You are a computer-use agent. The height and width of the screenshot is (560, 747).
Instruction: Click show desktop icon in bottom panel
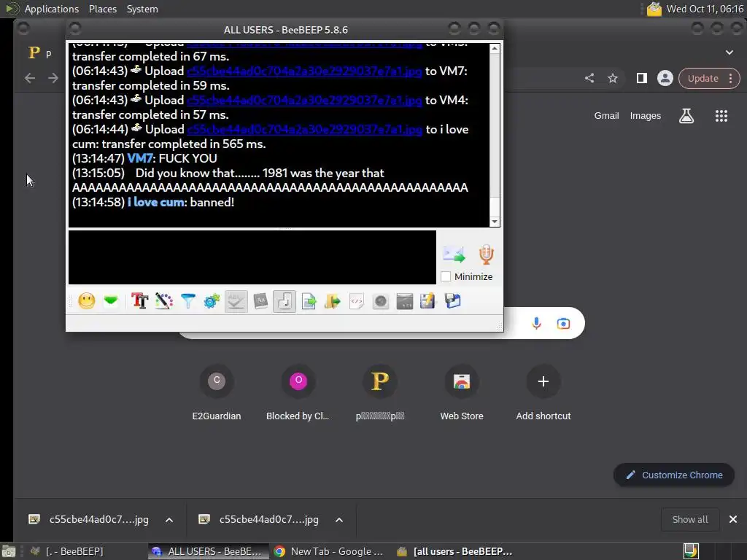[9, 551]
